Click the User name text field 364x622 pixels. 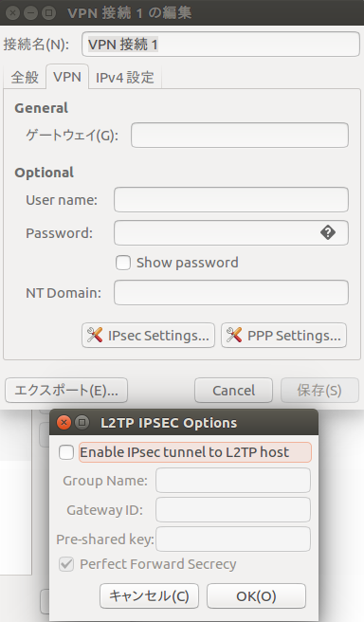[231, 199]
